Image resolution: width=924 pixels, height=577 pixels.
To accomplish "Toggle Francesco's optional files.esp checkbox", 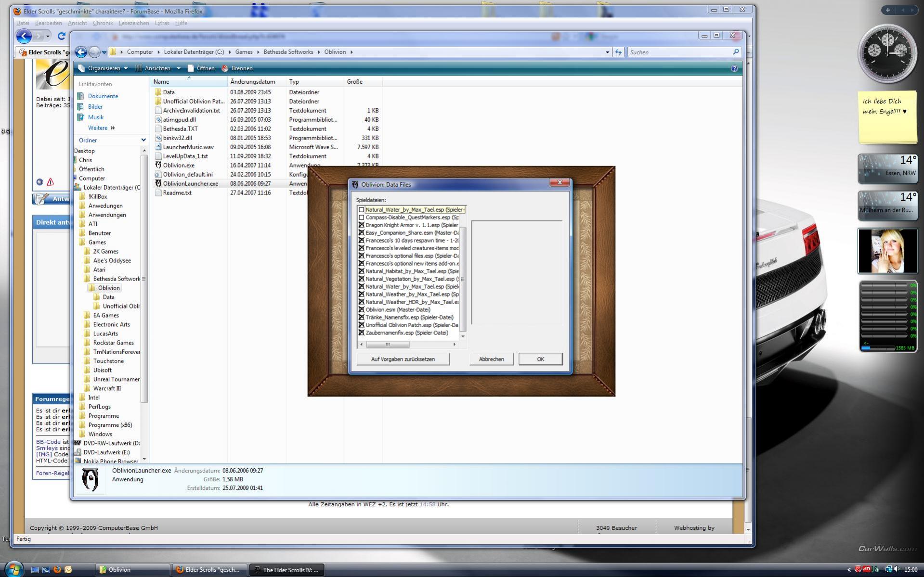I will coord(361,256).
